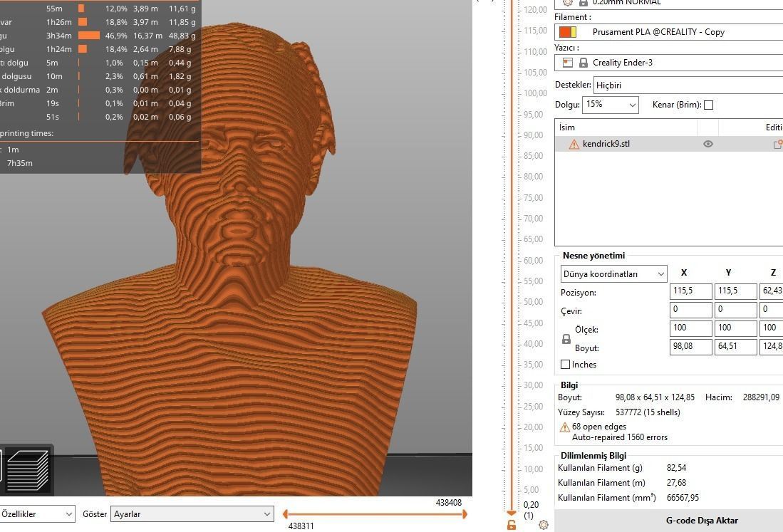Click the Pozisyon Z field 62,43
This screenshot has width=783, height=532.
click(x=772, y=291)
